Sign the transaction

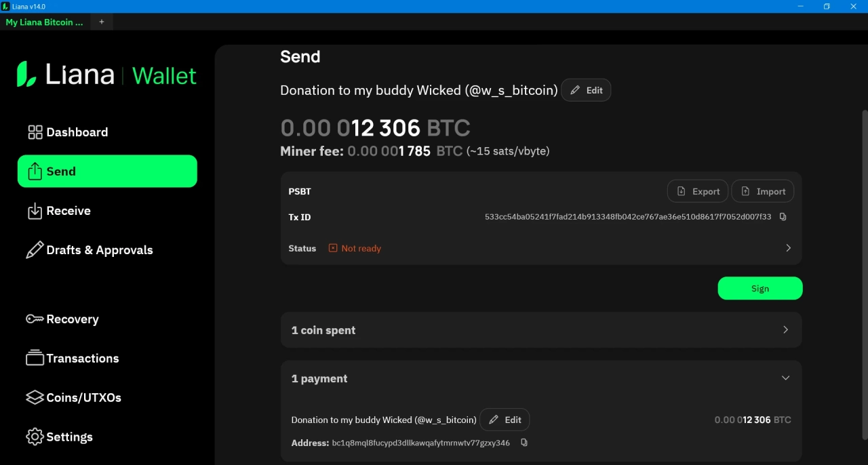[x=760, y=288]
